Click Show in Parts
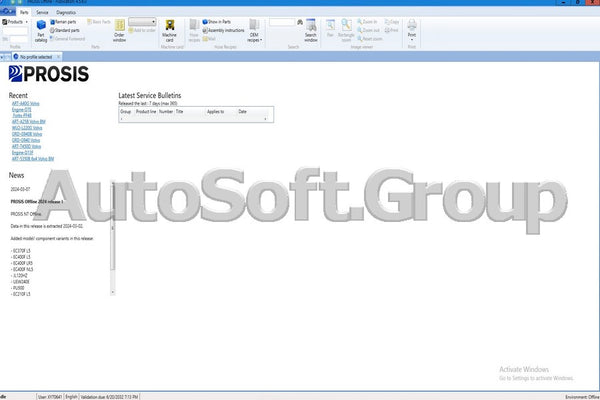The image size is (600, 400). [x=217, y=22]
